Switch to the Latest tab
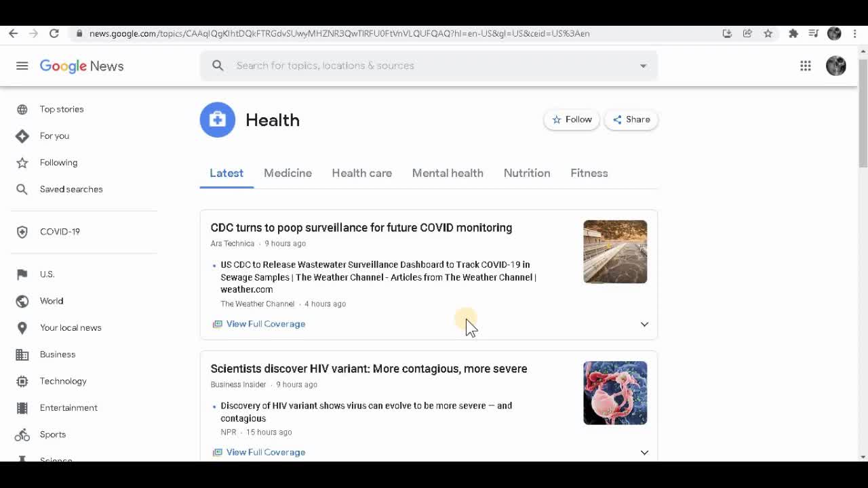868x488 pixels. pos(226,174)
